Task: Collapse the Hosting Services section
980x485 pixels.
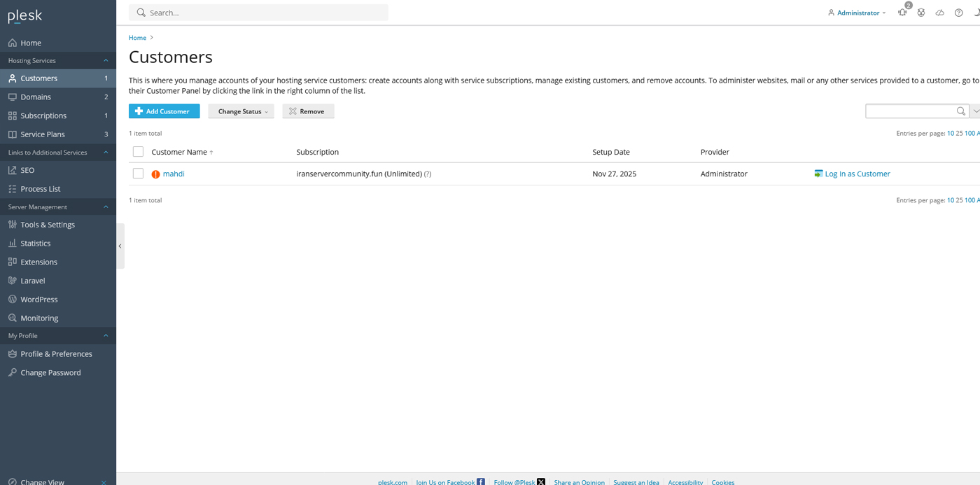Action: pos(106,61)
